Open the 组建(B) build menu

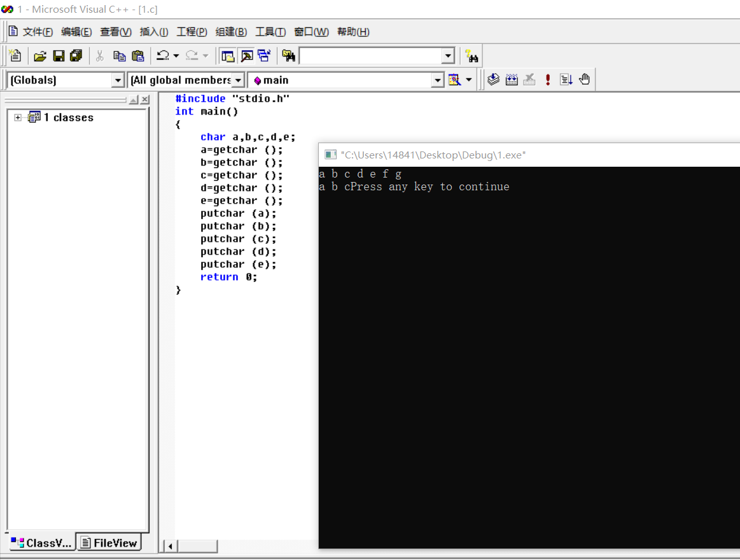click(x=231, y=32)
